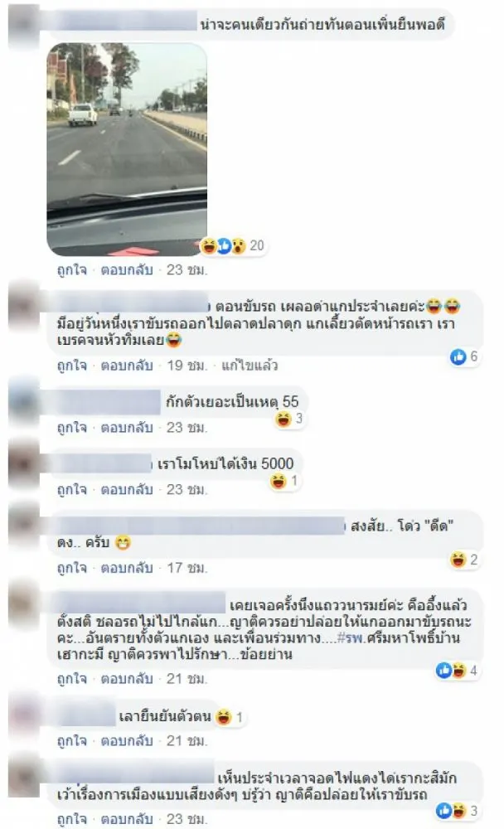The image size is (504, 829).
Task: Reply to the last comment about ไฟแดง
Action: pyautogui.click(x=127, y=820)
